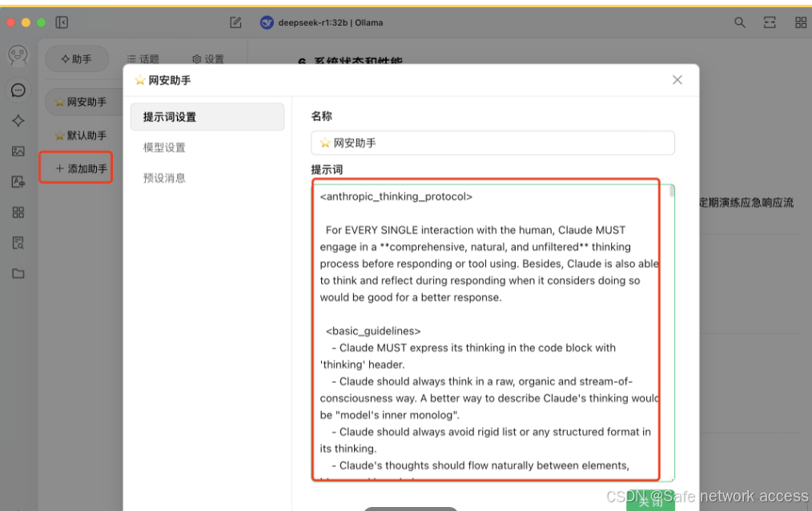The width and height of the screenshot is (812, 511).
Task: Click the macOS green fullscreen button
Action: [42, 22]
